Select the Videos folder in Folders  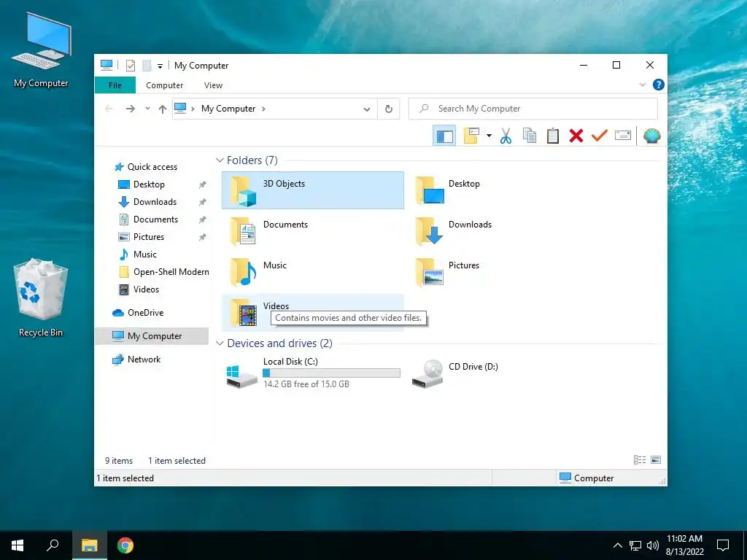click(x=313, y=312)
